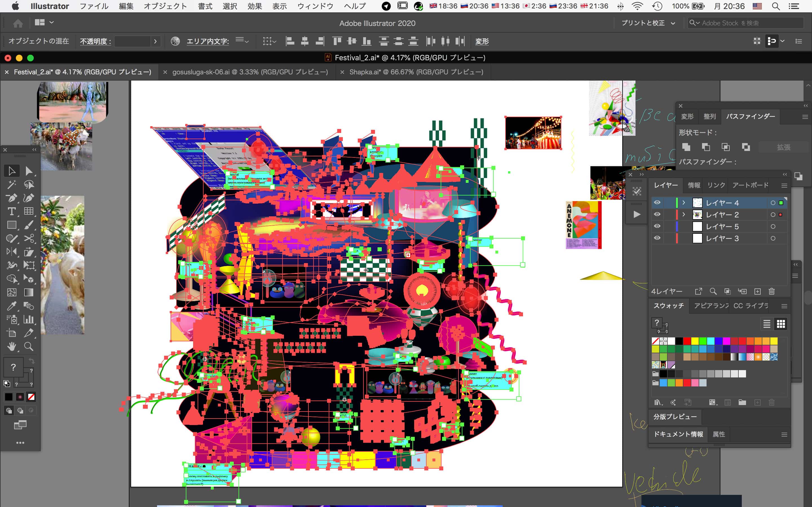
Task: Toggle visibility of レイヤー 2
Action: pyautogui.click(x=657, y=214)
